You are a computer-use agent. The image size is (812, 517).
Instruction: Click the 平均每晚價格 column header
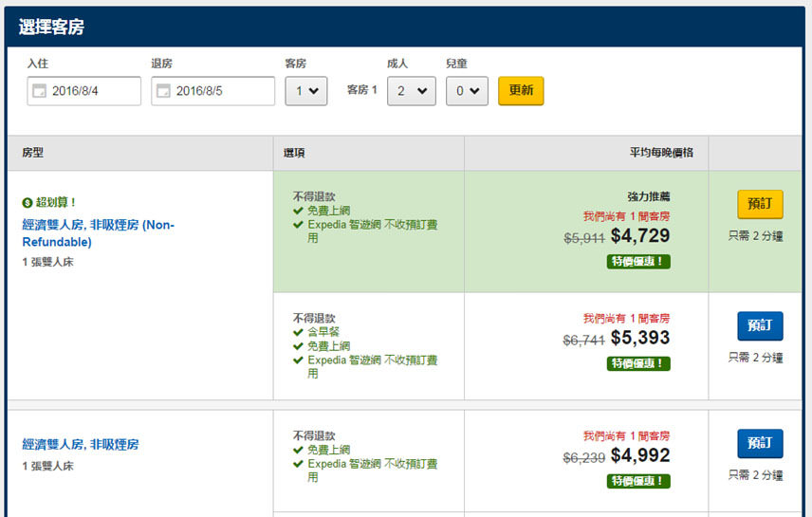point(661,153)
